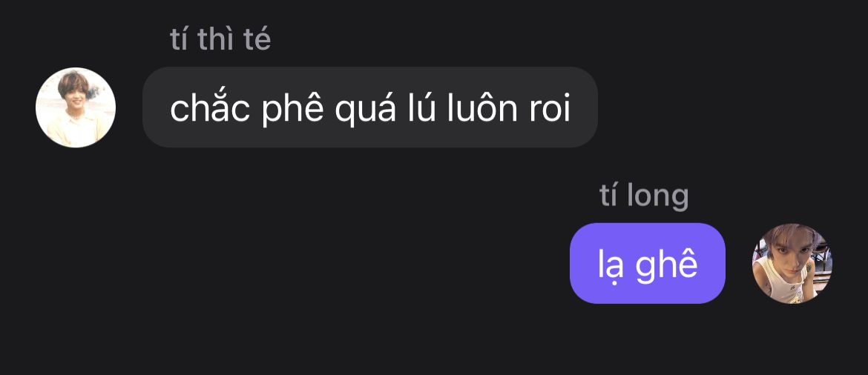Select the purple "lạ ghê" message bubble
Viewport: 868px width, 375px height.
click(x=647, y=263)
